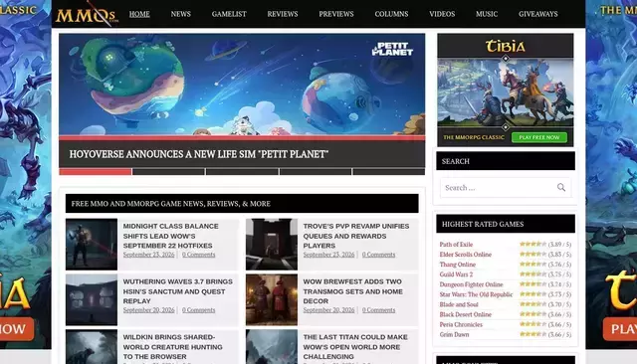This screenshot has height=364, width=637.
Task: Open the Videos menu item
Action: tap(442, 14)
